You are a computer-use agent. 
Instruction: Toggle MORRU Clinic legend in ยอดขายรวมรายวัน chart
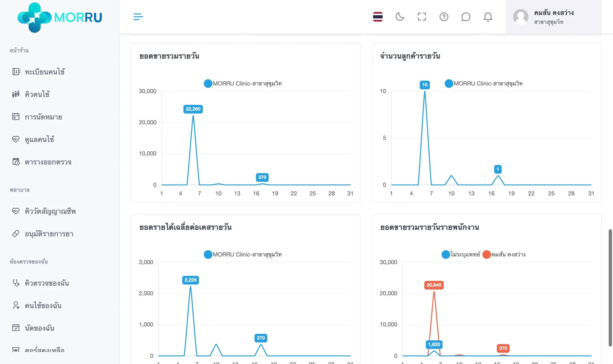[243, 83]
